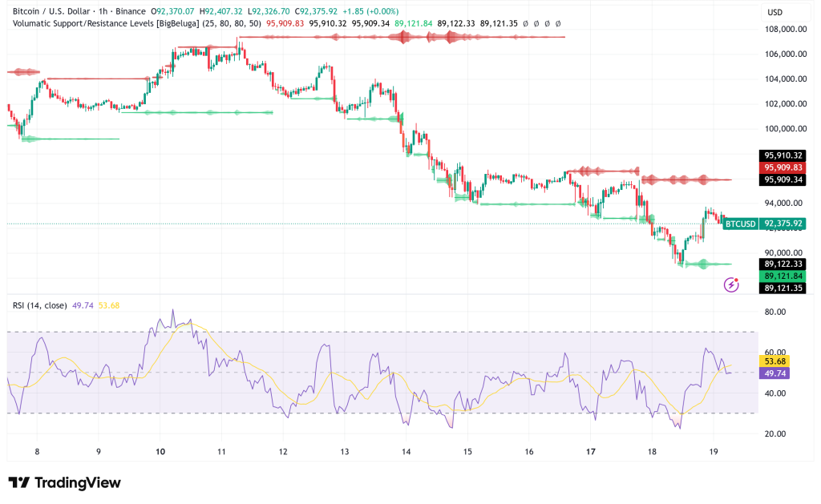The image size is (821, 504).
Task: Open the USD currency selector
Action: pos(774,12)
